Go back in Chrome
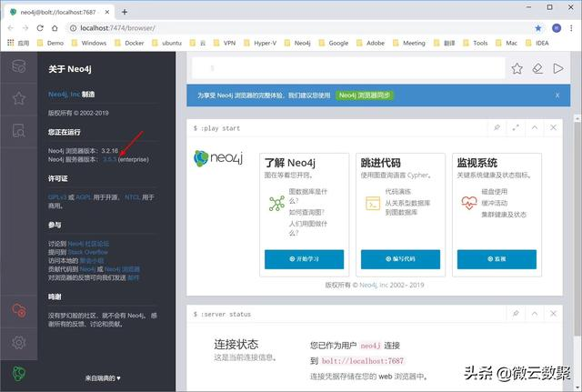The height and width of the screenshot is (392, 582). point(10,28)
